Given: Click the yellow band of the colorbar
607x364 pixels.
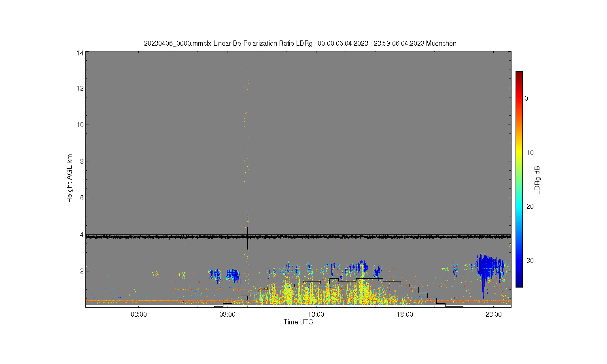Looking at the screenshot, I should [x=519, y=152].
